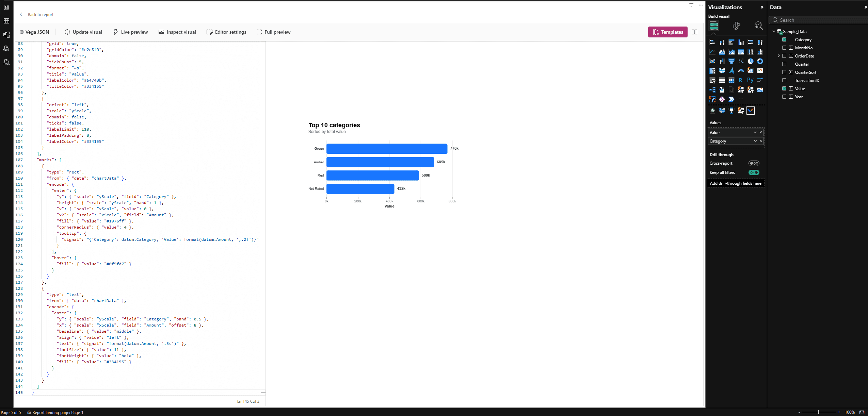Toggle Live preview in toolbar
868x416 pixels.
(130, 32)
